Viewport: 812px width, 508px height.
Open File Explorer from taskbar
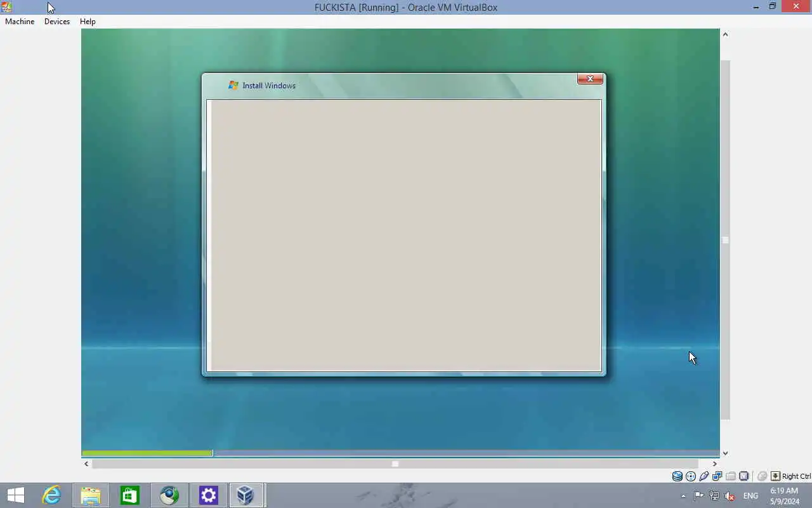[x=91, y=495]
